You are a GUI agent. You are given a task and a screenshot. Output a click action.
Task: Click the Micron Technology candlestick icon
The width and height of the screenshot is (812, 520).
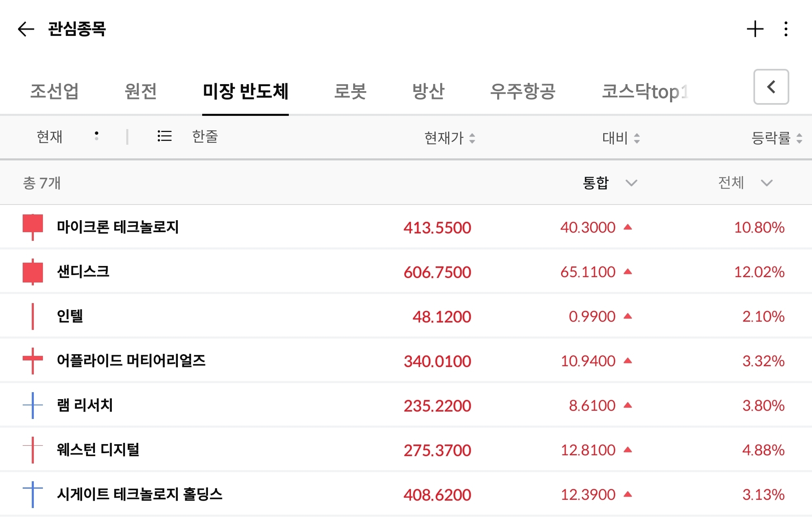tap(33, 227)
